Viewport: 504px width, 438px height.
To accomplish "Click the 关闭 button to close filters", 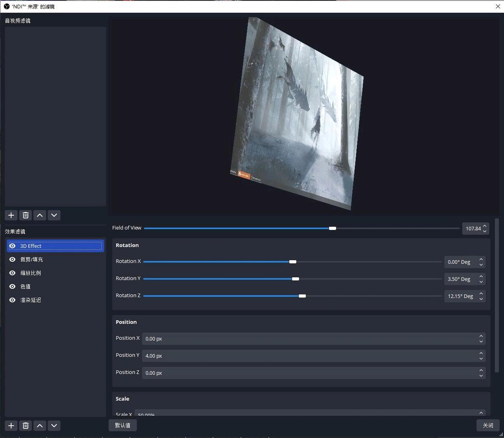I will pyautogui.click(x=488, y=425).
